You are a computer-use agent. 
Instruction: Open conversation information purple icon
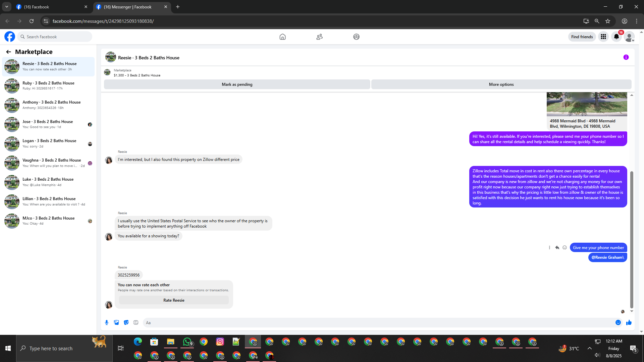coord(626,57)
